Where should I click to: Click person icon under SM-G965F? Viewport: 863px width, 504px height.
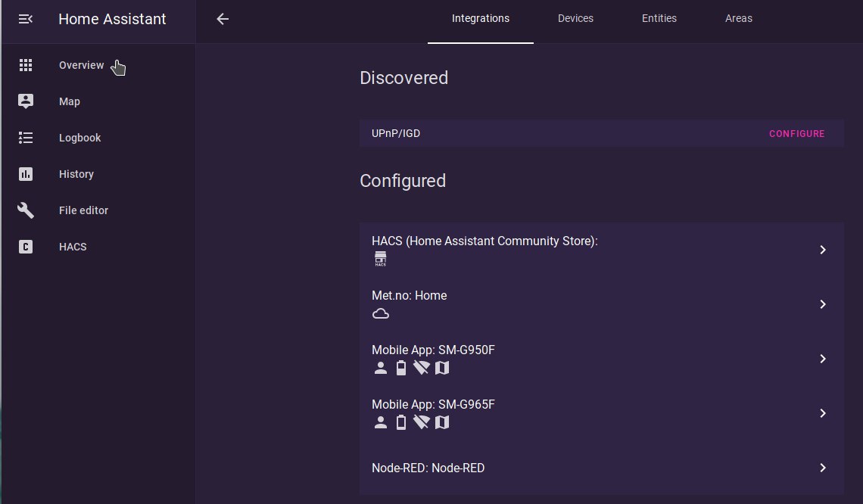[x=380, y=422]
